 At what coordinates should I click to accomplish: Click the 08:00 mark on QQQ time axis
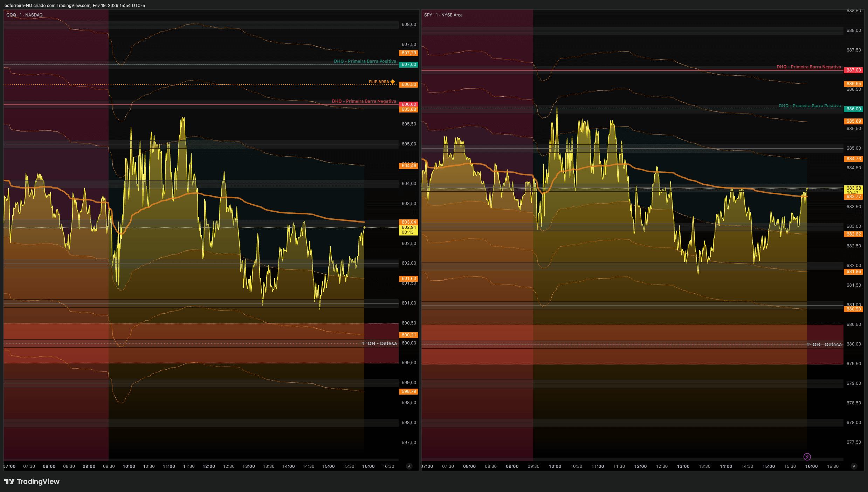49,466
